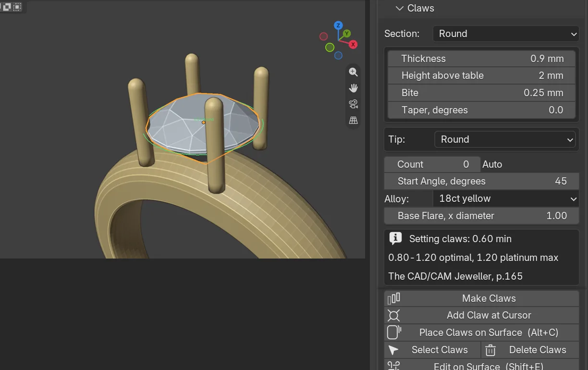Open the Section dropdown set to Round
Screen dimensions: 588x370
506,34
